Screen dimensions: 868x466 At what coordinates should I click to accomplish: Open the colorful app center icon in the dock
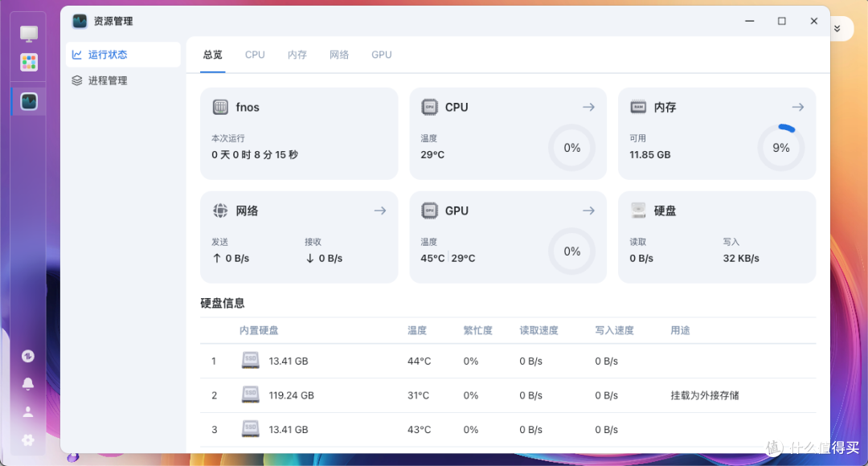29,62
